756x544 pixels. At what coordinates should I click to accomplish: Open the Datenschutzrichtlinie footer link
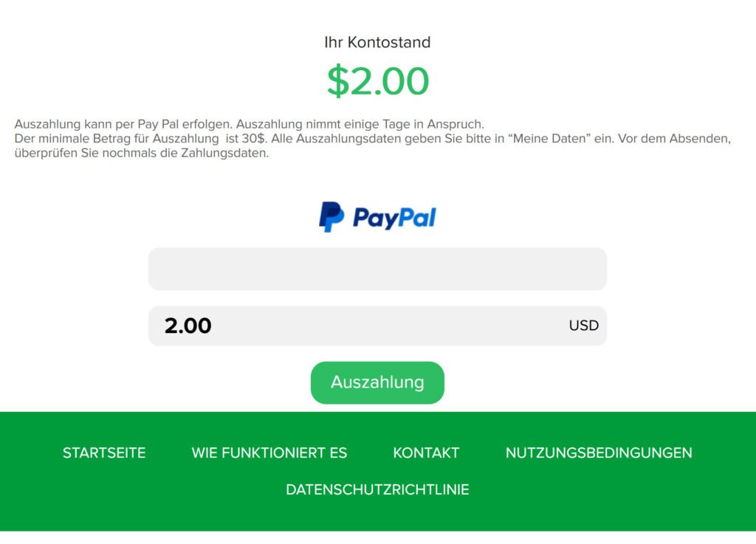click(x=377, y=489)
